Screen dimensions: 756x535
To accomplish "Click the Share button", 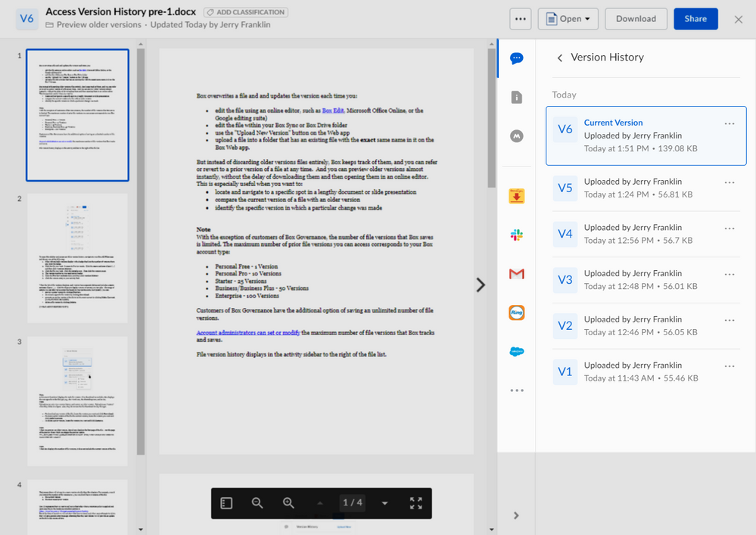I will (695, 19).
